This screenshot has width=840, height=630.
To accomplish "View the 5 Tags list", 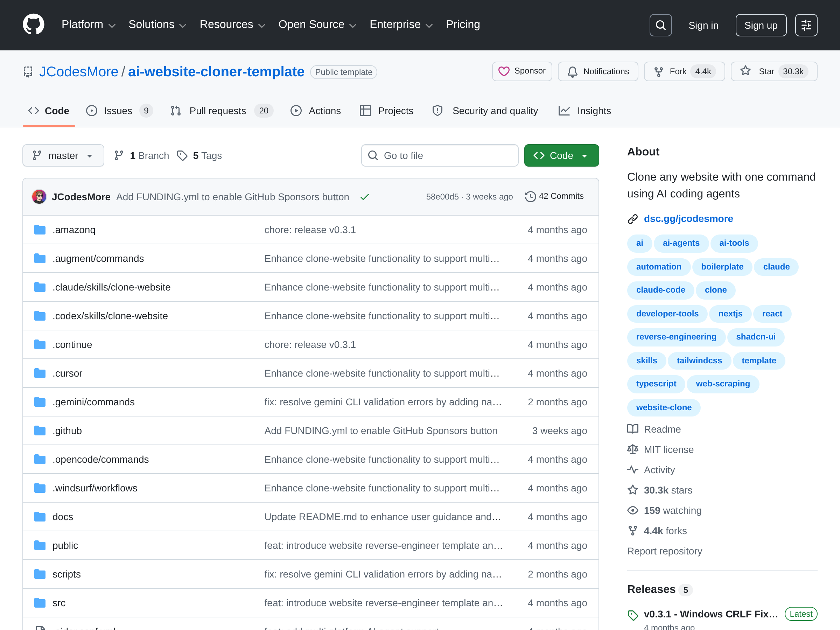I will [200, 155].
